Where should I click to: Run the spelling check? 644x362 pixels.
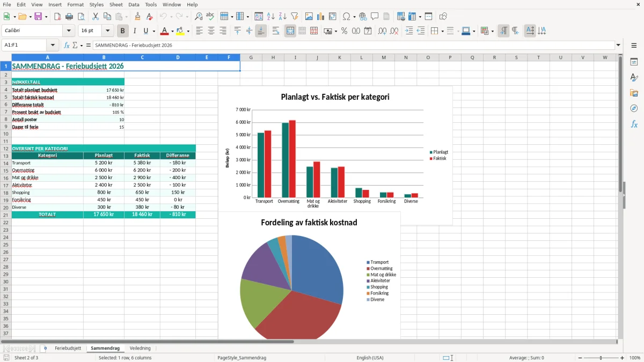(x=210, y=17)
